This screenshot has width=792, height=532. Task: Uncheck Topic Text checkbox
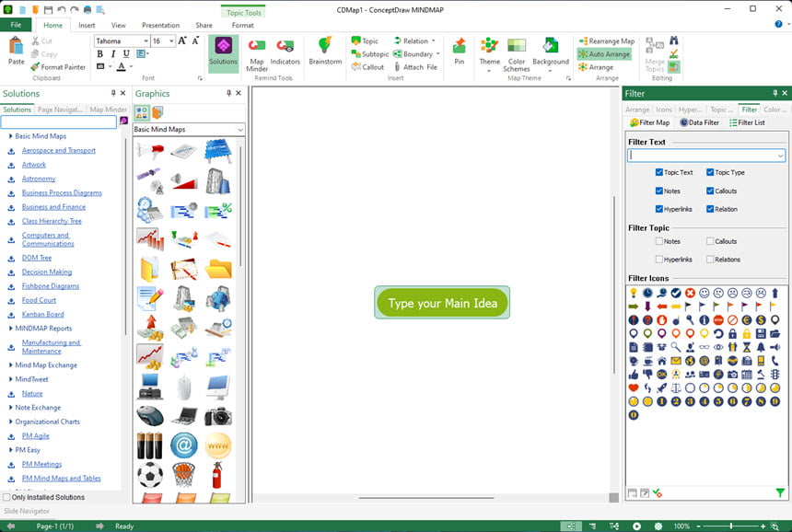click(x=658, y=172)
